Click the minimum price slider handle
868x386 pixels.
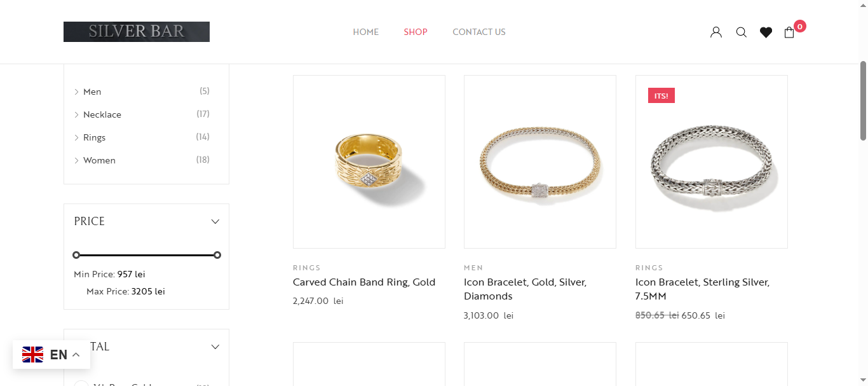[76, 255]
